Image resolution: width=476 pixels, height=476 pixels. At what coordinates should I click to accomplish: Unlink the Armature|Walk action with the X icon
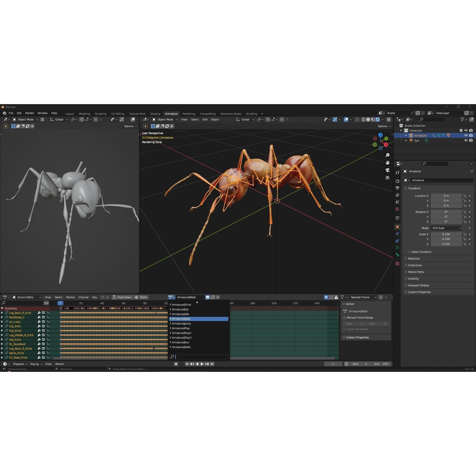(x=218, y=297)
